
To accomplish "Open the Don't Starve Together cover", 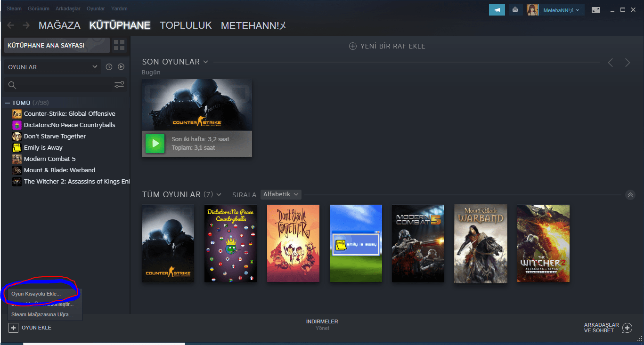I will pyautogui.click(x=293, y=243).
